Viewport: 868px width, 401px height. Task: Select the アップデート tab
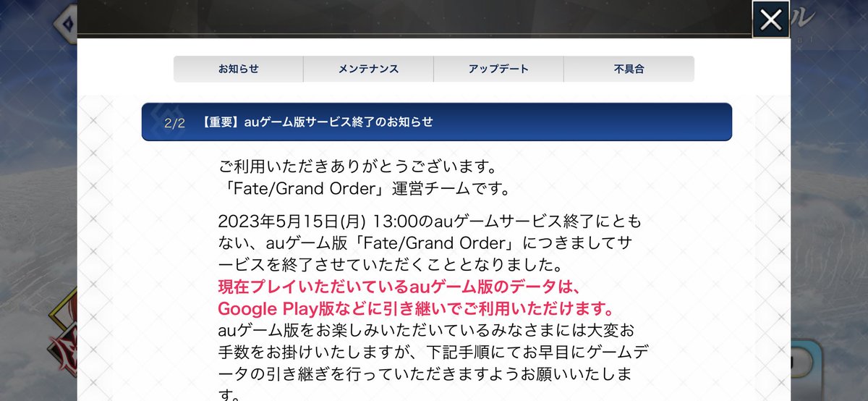click(498, 69)
